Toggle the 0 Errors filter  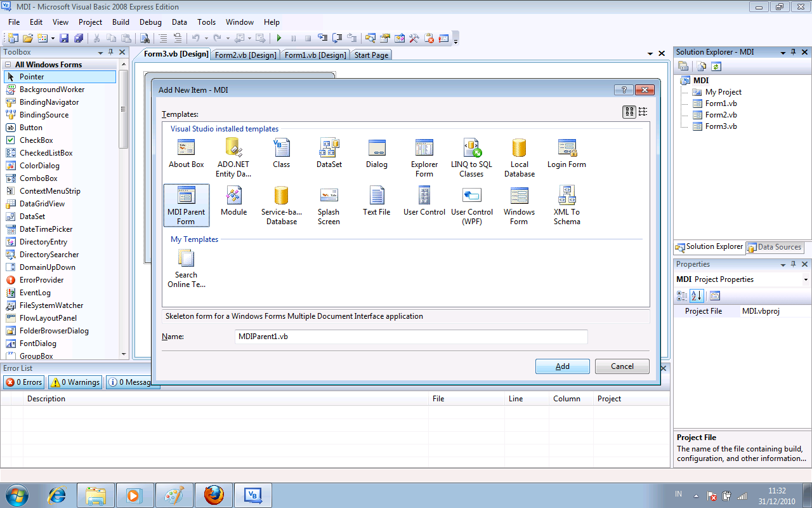coord(24,382)
